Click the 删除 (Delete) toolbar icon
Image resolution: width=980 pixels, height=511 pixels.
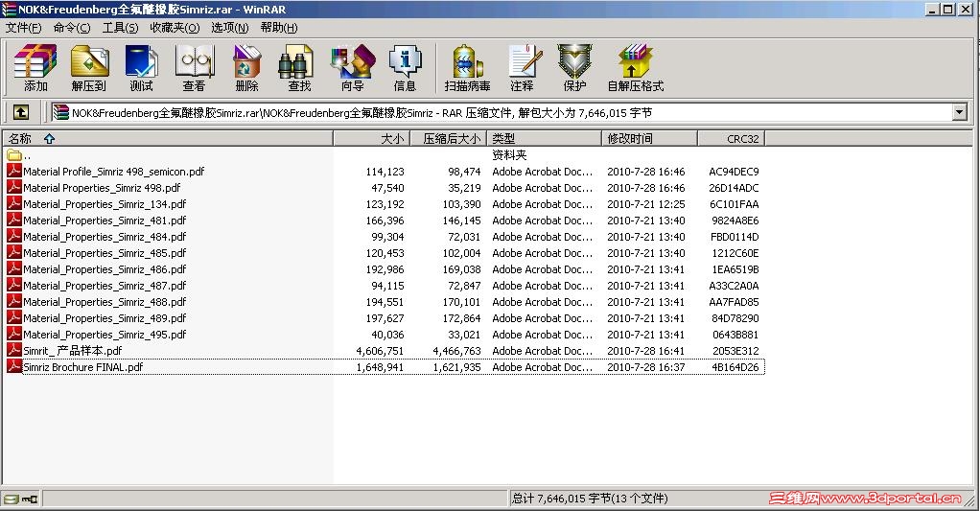(246, 67)
